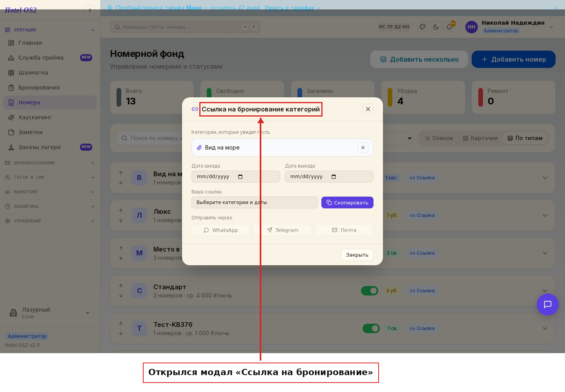Click the С avatar of Стандарт

[139, 291]
